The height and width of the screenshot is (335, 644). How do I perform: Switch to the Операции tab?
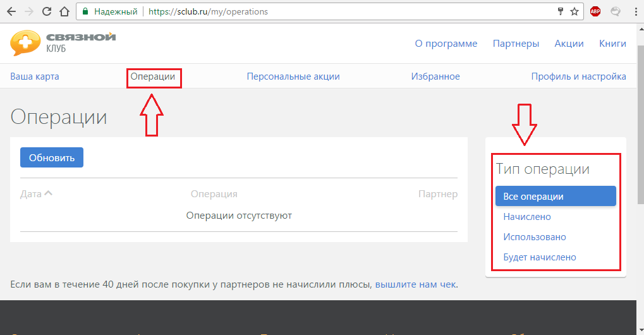pyautogui.click(x=152, y=76)
